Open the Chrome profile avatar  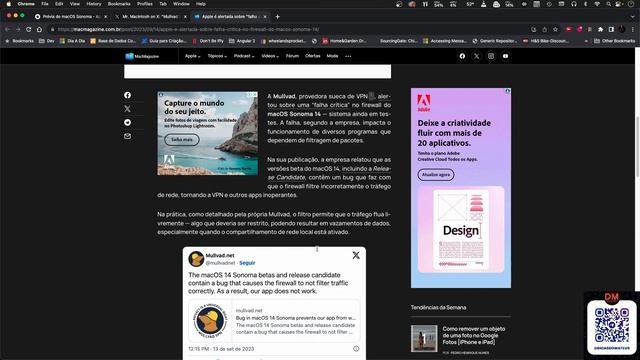622,29
